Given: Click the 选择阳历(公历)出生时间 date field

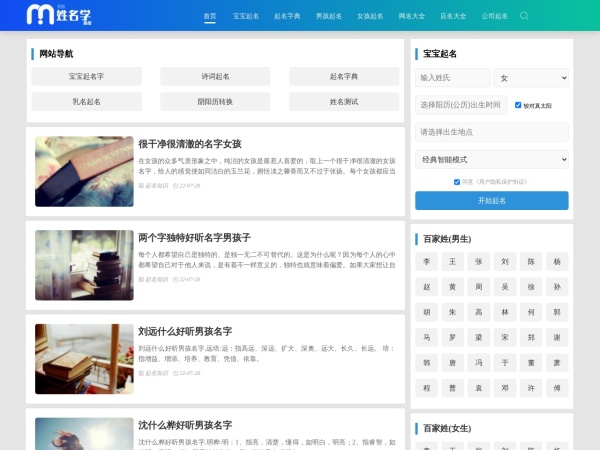Looking at the screenshot, I should click(x=461, y=105).
